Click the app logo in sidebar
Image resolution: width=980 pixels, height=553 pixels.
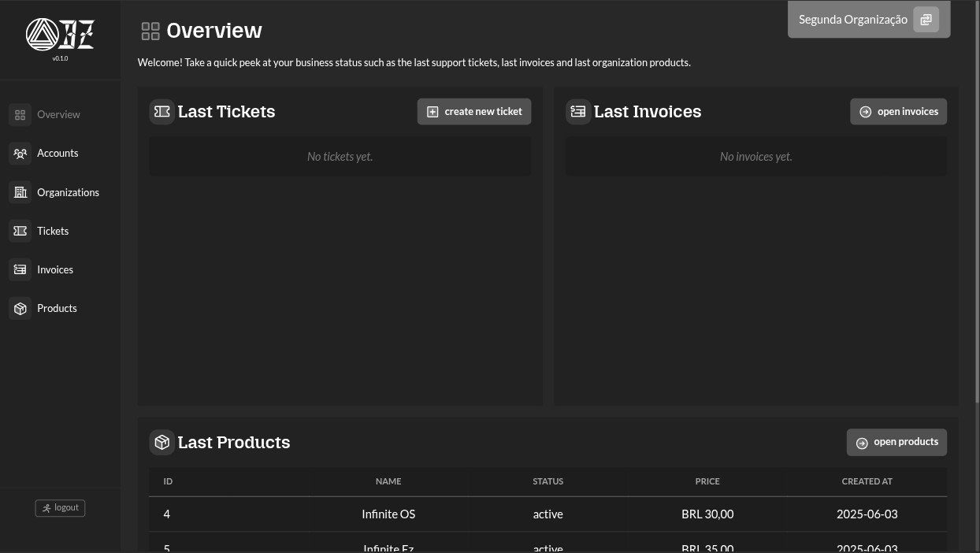[x=60, y=35]
